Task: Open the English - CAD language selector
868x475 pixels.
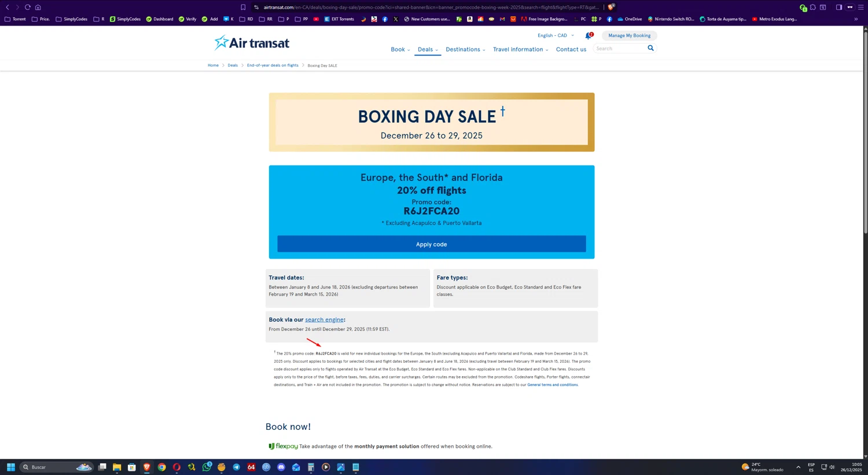Action: [x=556, y=35]
